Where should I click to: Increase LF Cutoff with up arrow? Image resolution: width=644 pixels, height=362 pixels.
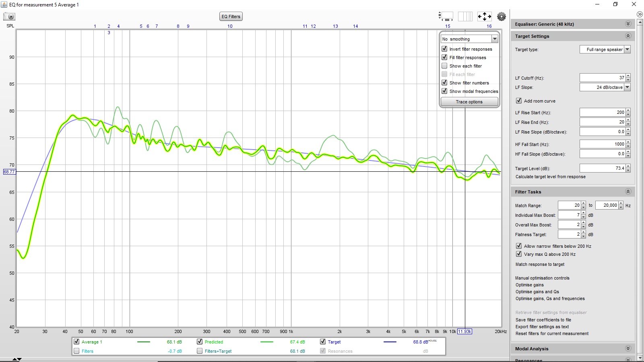pyautogui.click(x=628, y=76)
